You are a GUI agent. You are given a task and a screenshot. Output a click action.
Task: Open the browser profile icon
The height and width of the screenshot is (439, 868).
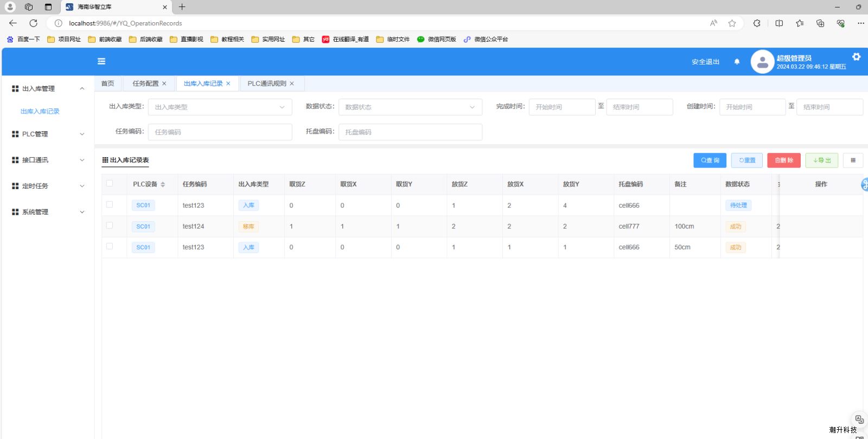10,7
